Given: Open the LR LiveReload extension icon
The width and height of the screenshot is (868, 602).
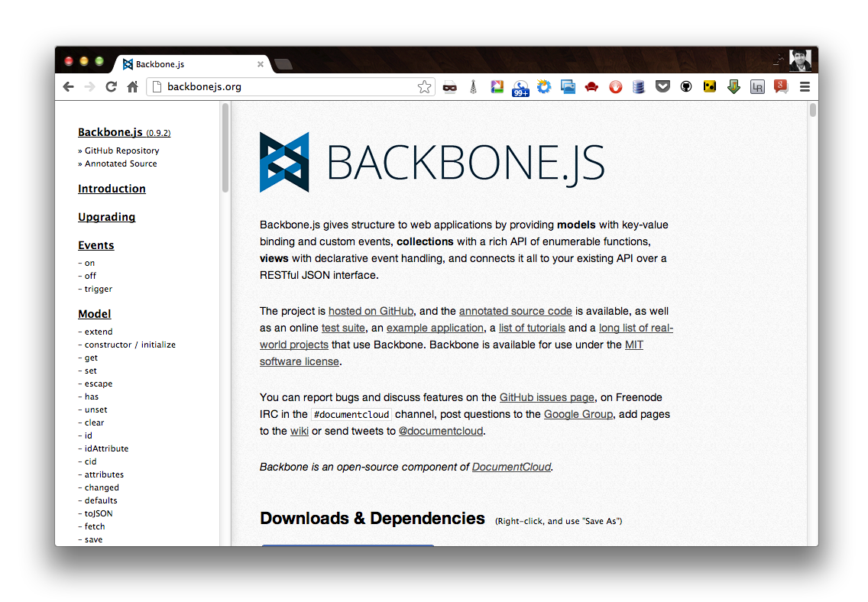Looking at the screenshot, I should (x=757, y=87).
